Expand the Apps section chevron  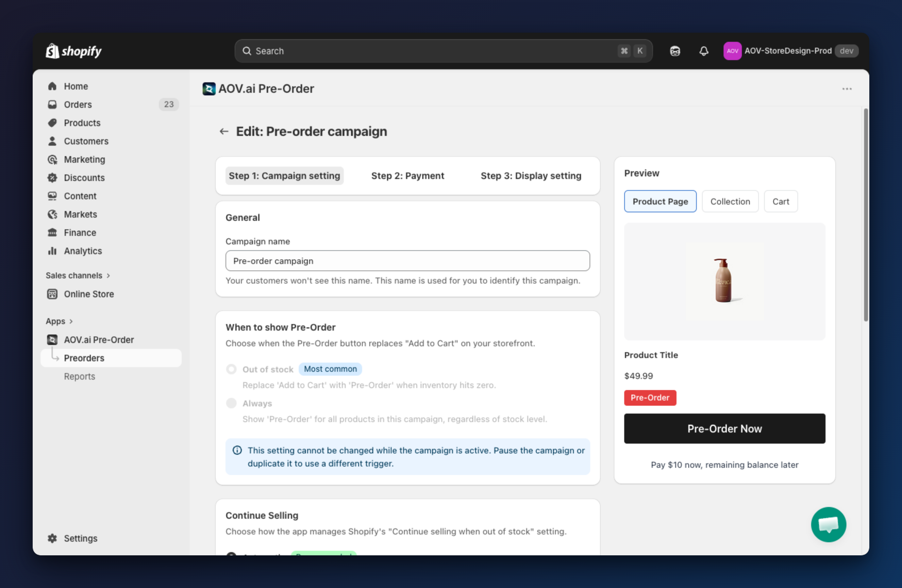coord(71,321)
